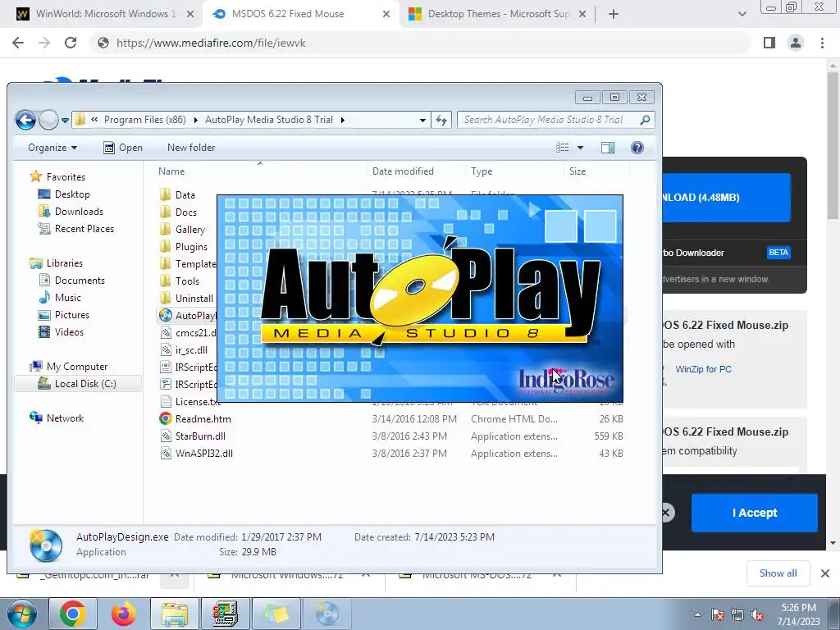Open Chrome tab search dropdown
The width and height of the screenshot is (840, 630).
[x=742, y=14]
